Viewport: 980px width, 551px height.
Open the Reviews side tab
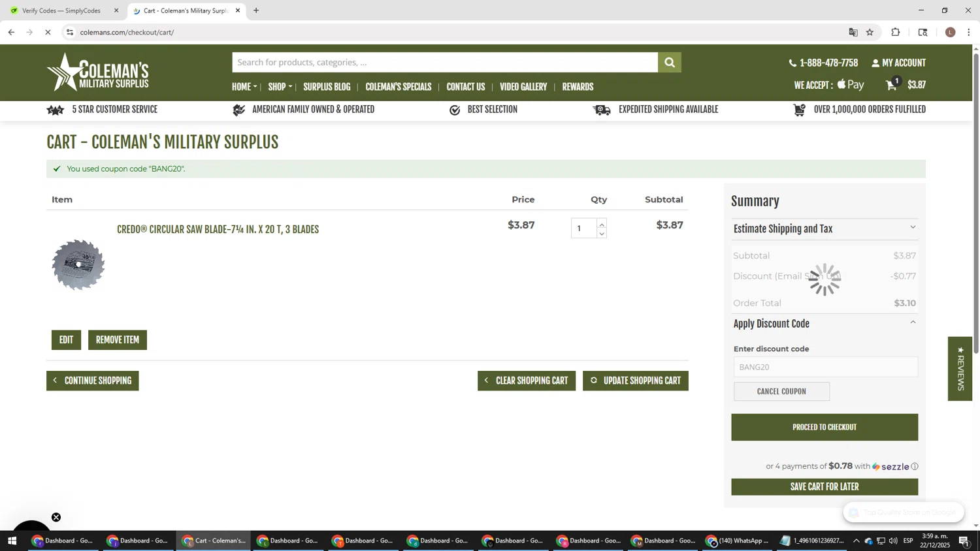click(960, 369)
